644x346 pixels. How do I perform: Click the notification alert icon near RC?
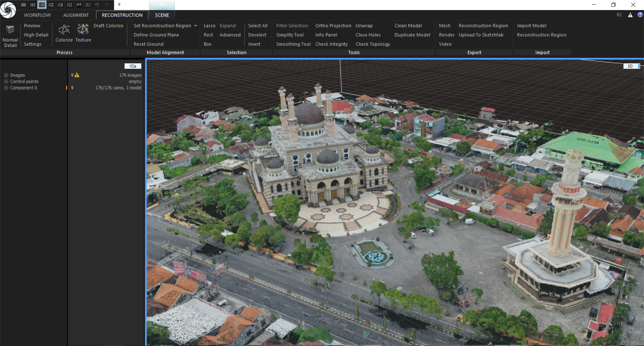pos(630,15)
